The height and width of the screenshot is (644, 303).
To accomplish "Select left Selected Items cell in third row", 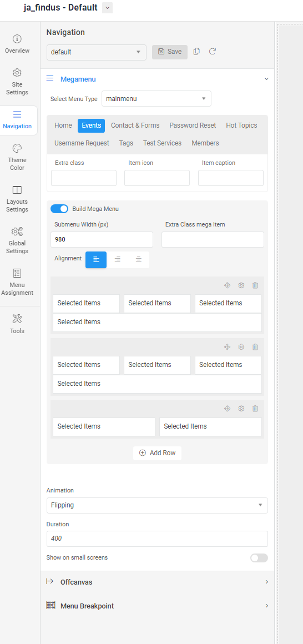I will point(104,427).
